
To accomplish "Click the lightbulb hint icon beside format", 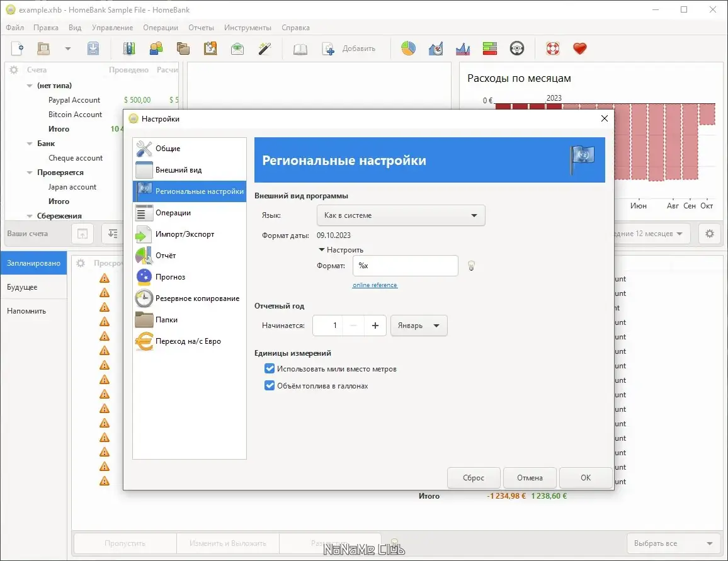I will [x=471, y=266].
